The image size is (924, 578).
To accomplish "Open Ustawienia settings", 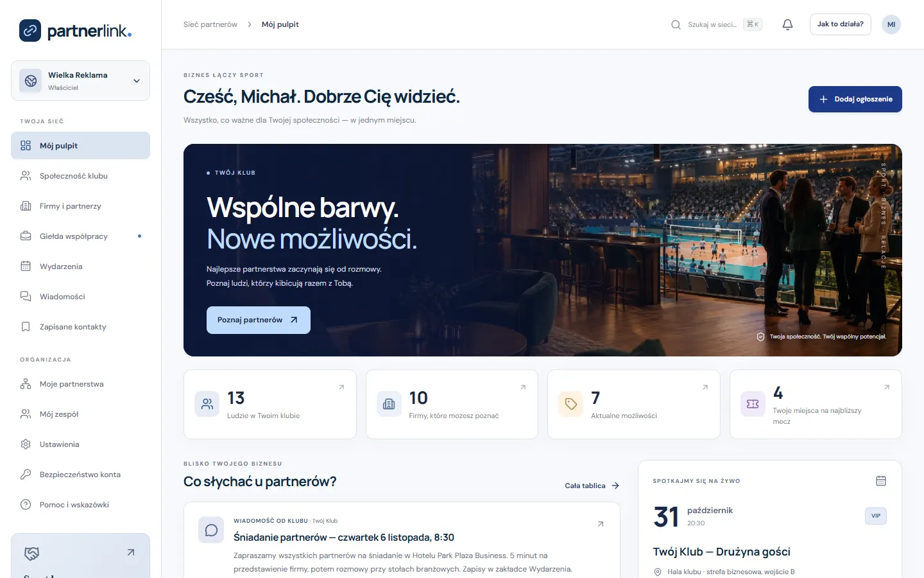I will pyautogui.click(x=80, y=444).
